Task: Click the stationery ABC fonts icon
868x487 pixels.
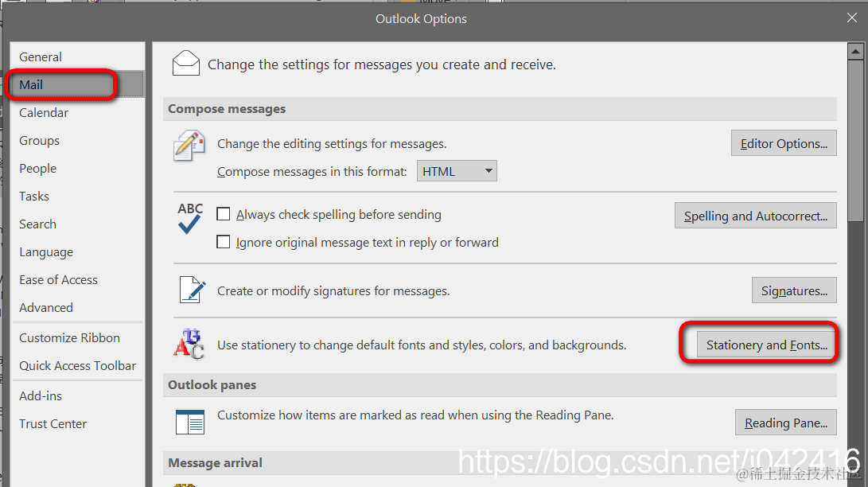Action: pos(189,345)
